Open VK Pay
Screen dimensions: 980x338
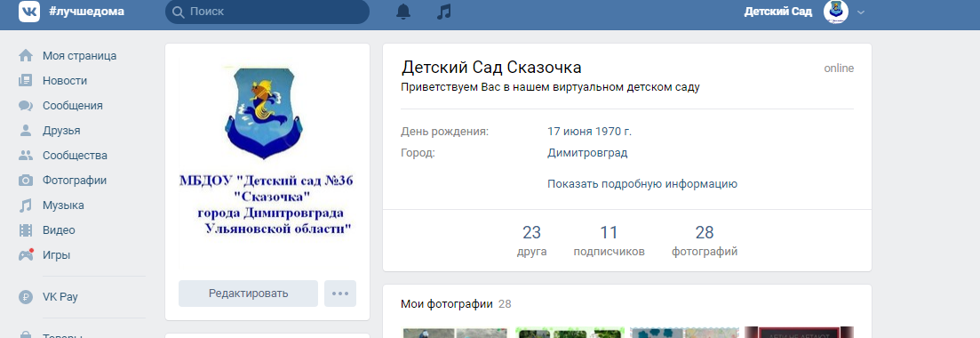(x=60, y=297)
